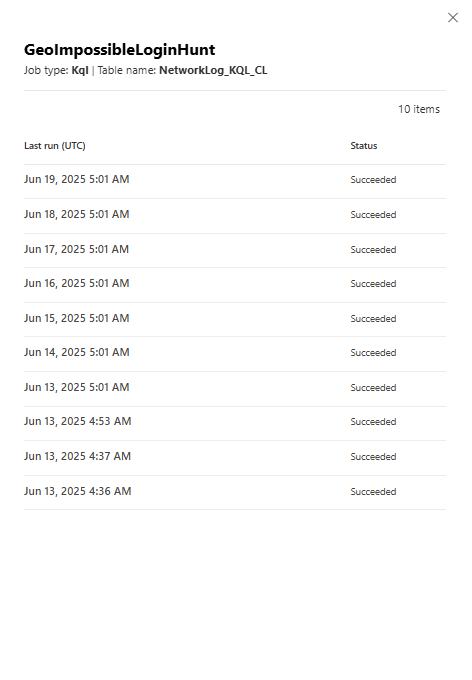
Task: Click Succeeded status for 4:53 AM run
Action: tap(373, 422)
